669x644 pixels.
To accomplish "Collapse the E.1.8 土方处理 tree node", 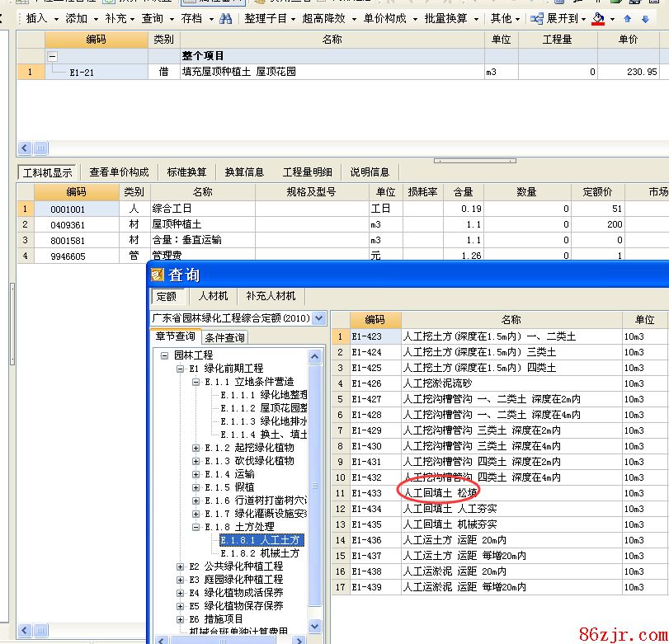I will point(196,527).
